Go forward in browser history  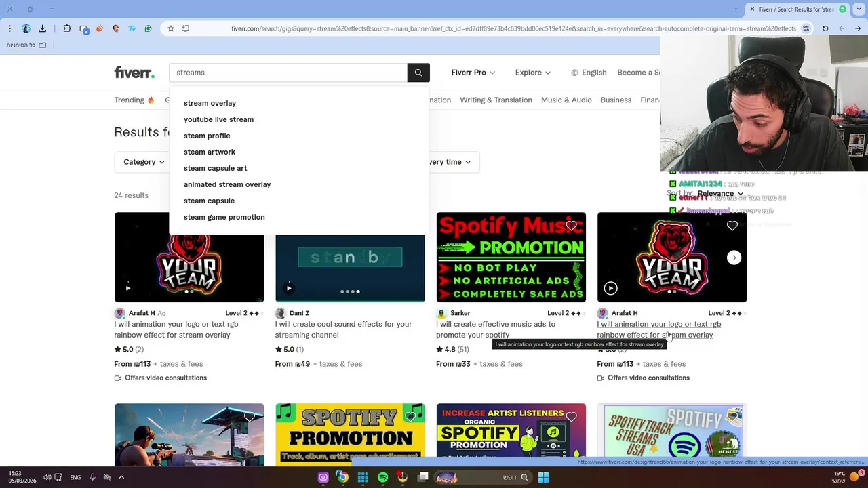pyautogui.click(x=842, y=28)
